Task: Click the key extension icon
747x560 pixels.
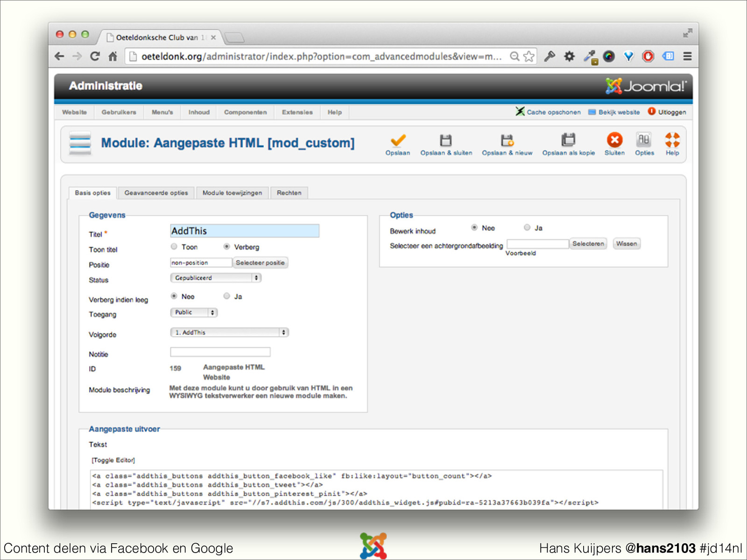Action: [550, 56]
